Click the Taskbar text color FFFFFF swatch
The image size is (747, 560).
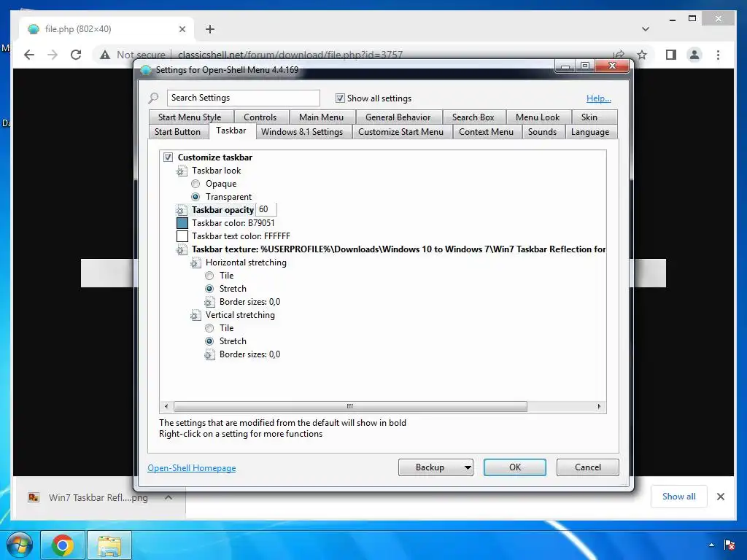182,236
